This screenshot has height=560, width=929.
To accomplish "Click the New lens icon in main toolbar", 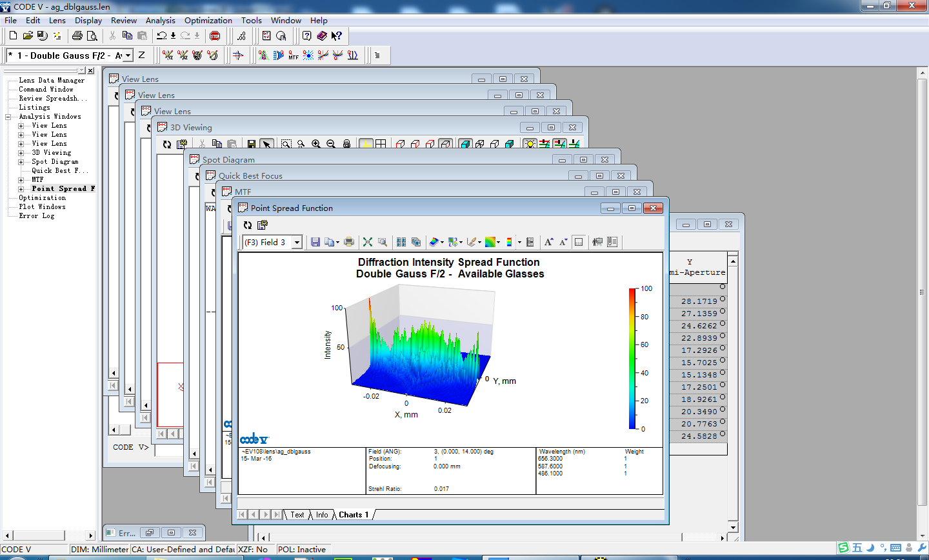I will (13, 35).
